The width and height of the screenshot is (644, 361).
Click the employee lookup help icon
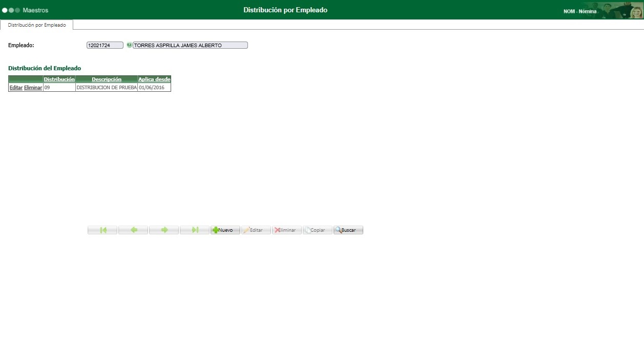coord(129,45)
